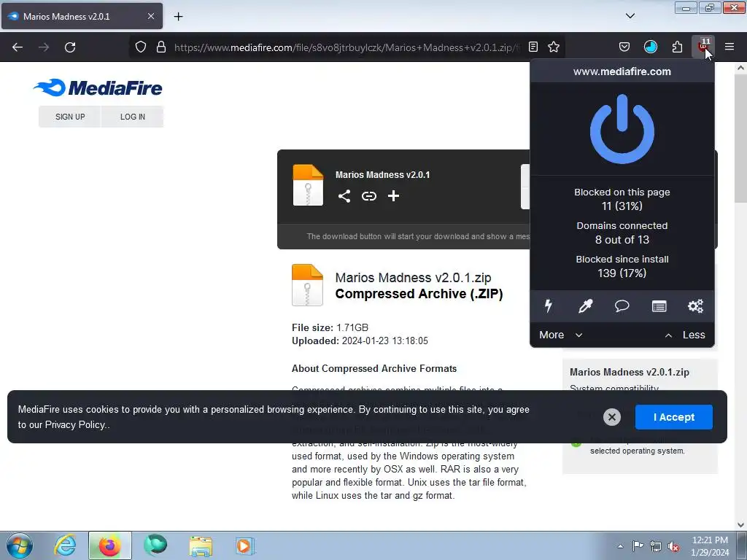Click the muted volume tray icon
The height and width of the screenshot is (560, 747).
[x=673, y=546]
